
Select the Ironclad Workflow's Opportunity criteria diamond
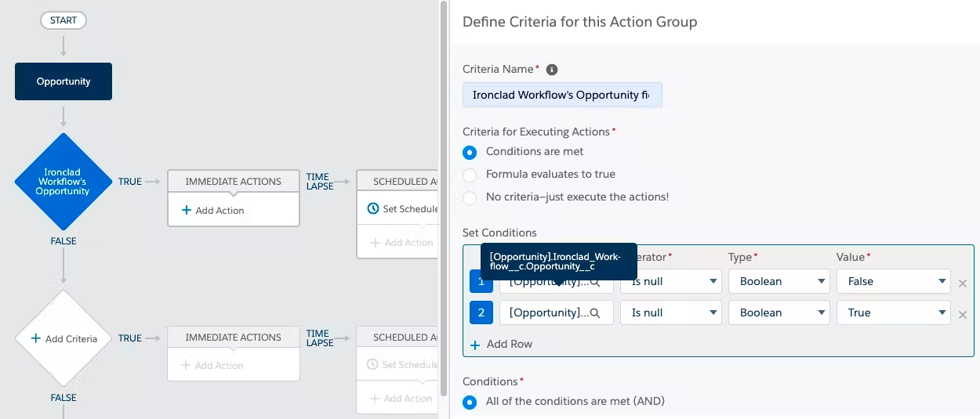tap(64, 182)
